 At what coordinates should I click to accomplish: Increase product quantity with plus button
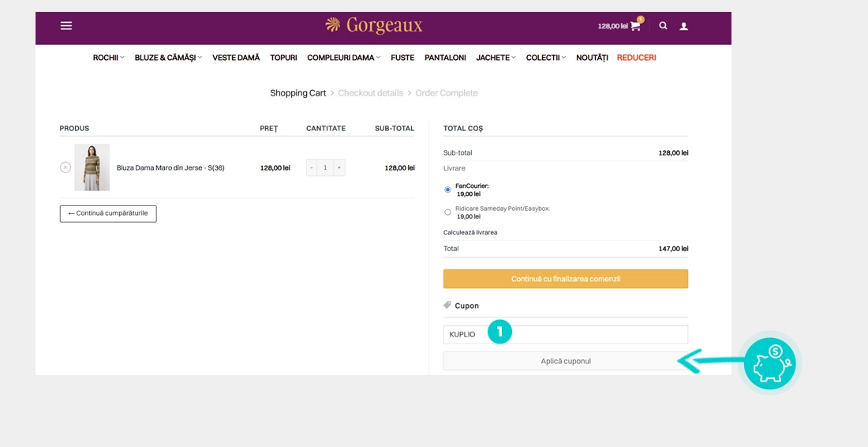(339, 167)
